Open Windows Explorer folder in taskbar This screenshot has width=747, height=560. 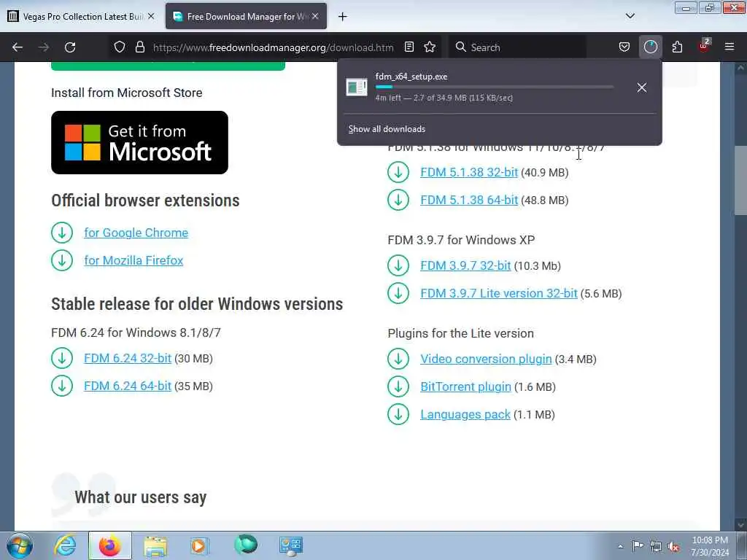click(155, 545)
